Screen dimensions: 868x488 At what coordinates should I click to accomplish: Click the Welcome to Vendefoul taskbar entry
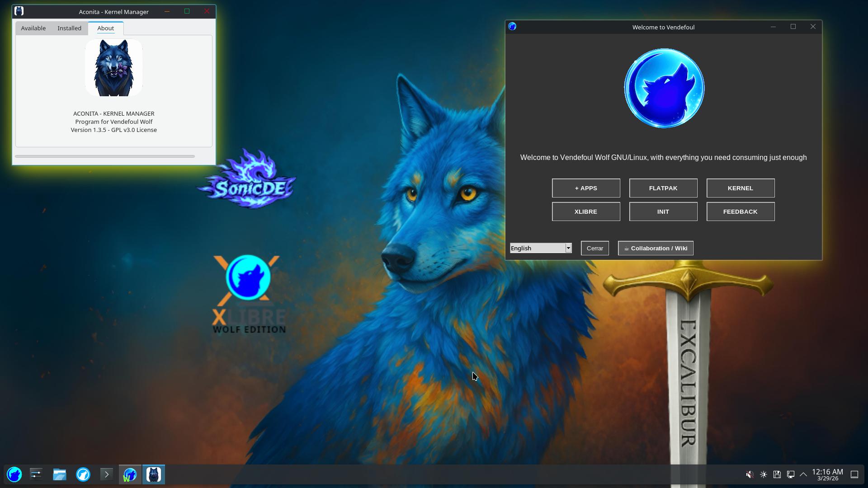coord(130,474)
